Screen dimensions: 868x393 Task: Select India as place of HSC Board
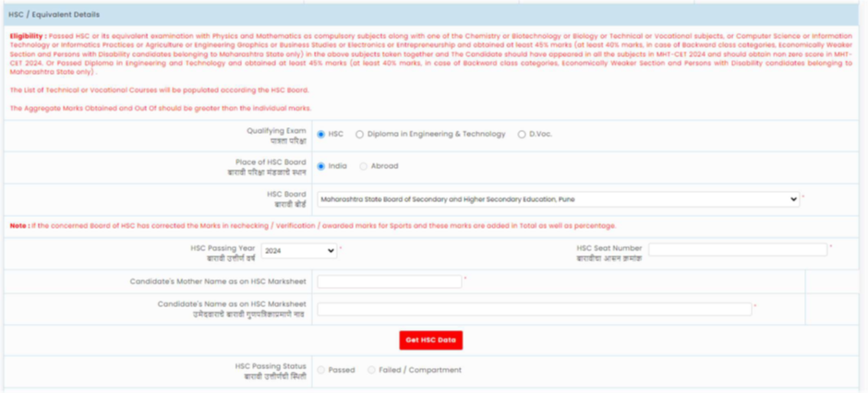tap(321, 166)
